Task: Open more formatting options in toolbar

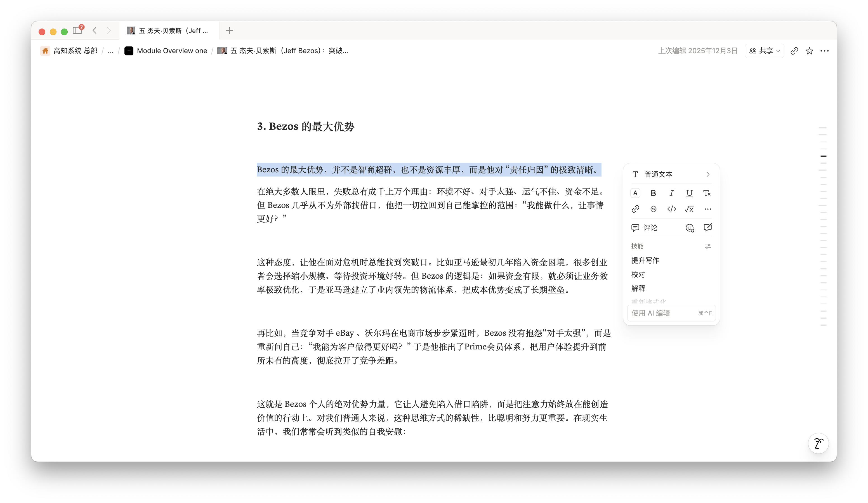Action: coord(707,209)
